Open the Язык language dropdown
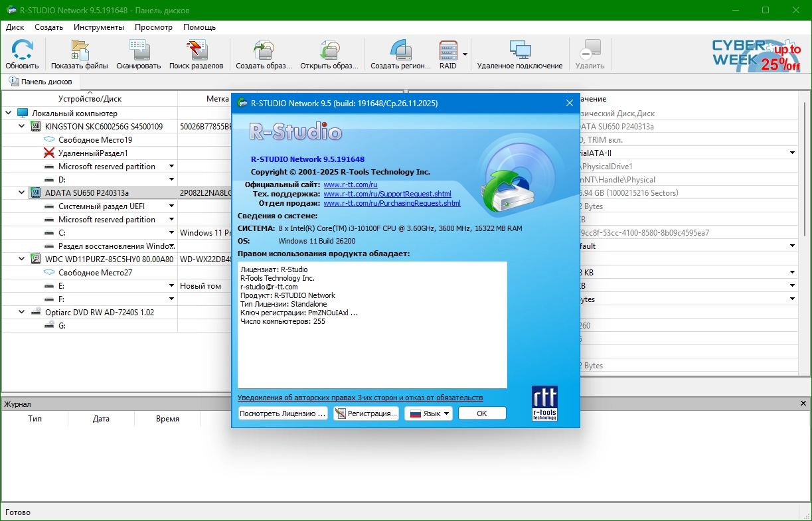The height and width of the screenshot is (521, 812). click(429, 413)
